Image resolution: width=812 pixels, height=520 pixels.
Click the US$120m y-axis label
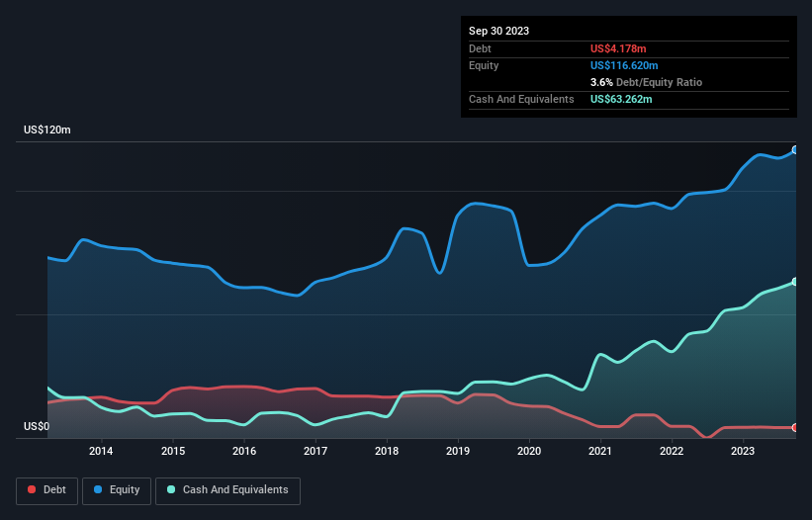(47, 130)
